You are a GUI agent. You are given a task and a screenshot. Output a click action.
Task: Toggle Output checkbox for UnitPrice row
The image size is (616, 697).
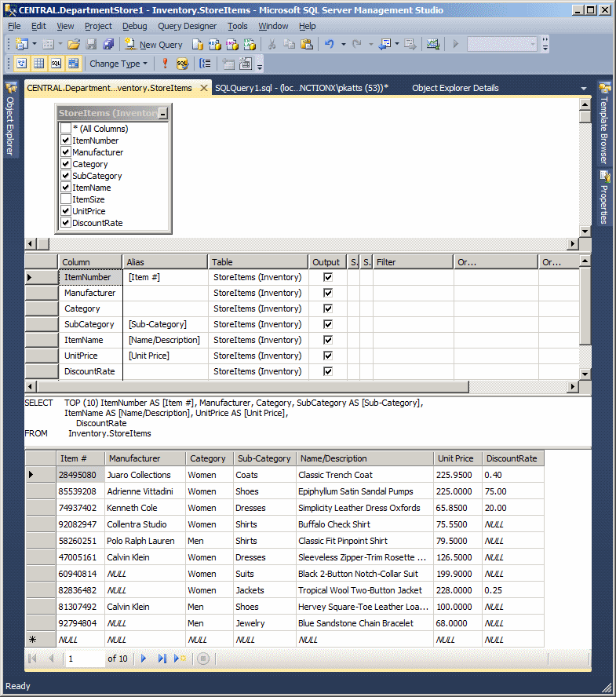(x=328, y=356)
